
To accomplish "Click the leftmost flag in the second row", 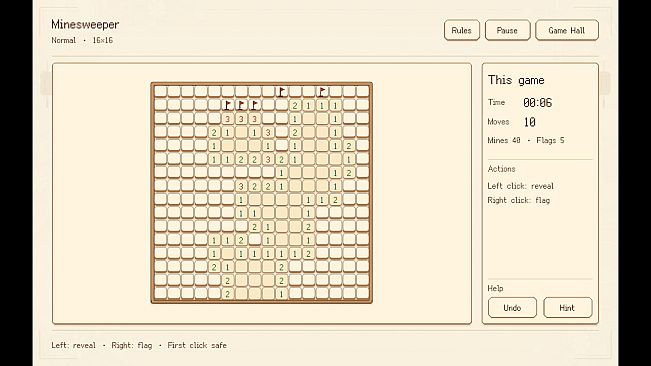I will (x=228, y=105).
